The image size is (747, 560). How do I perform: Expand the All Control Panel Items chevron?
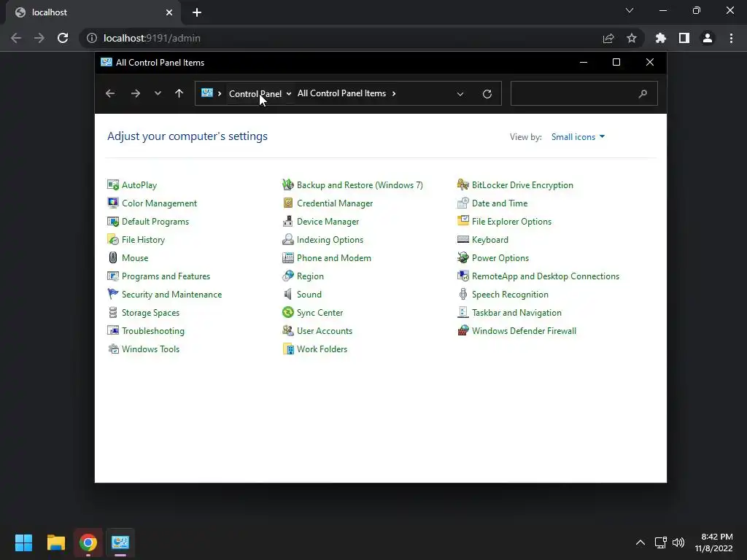394,94
